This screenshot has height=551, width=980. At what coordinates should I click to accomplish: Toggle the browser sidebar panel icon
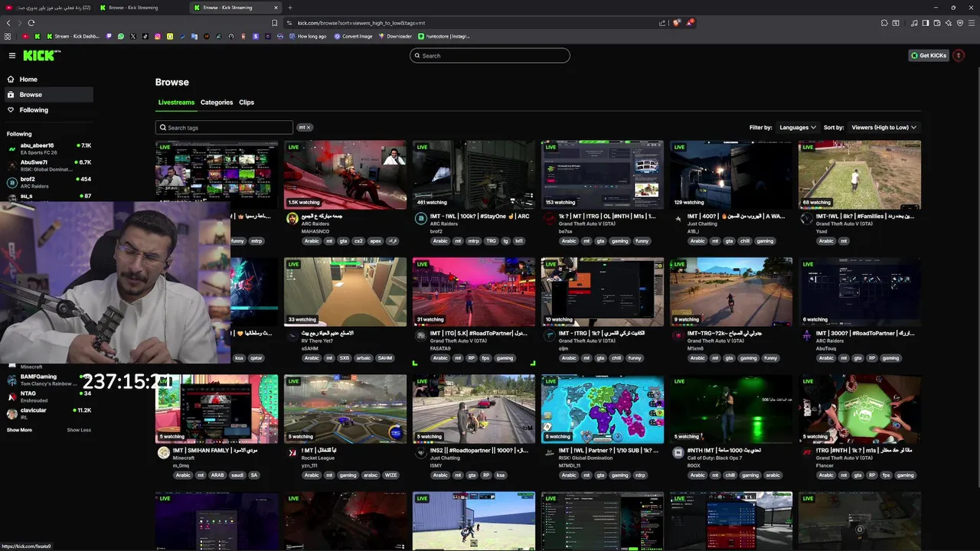tap(926, 23)
